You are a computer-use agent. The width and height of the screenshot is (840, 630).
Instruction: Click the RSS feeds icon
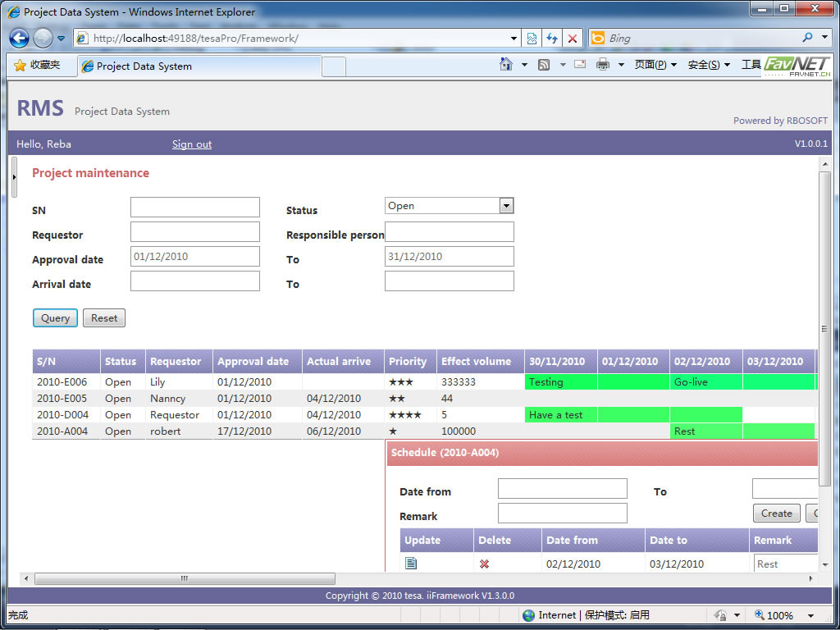[544, 65]
